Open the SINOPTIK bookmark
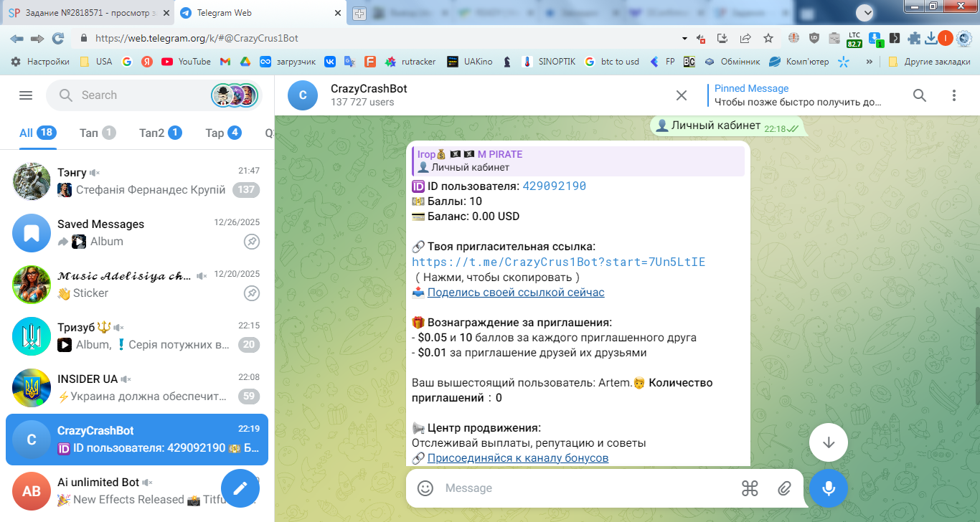The width and height of the screenshot is (980, 522). (x=549, y=62)
